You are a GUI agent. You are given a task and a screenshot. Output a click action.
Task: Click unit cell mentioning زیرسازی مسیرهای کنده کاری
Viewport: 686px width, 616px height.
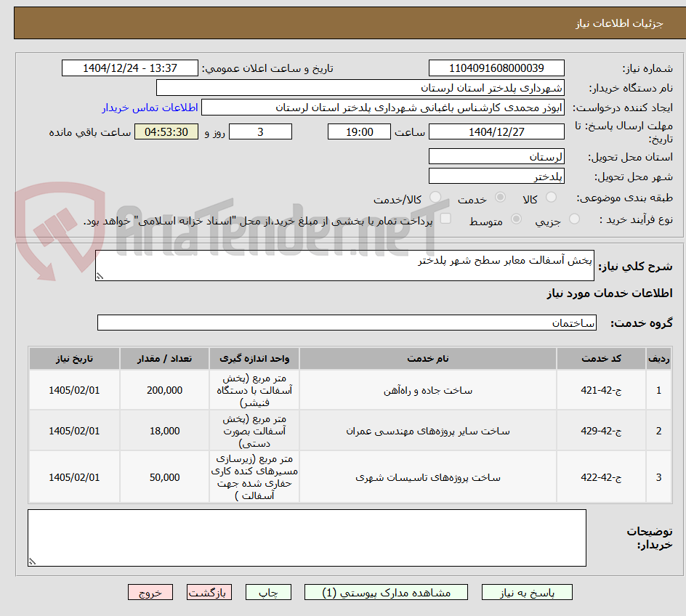[x=254, y=477]
